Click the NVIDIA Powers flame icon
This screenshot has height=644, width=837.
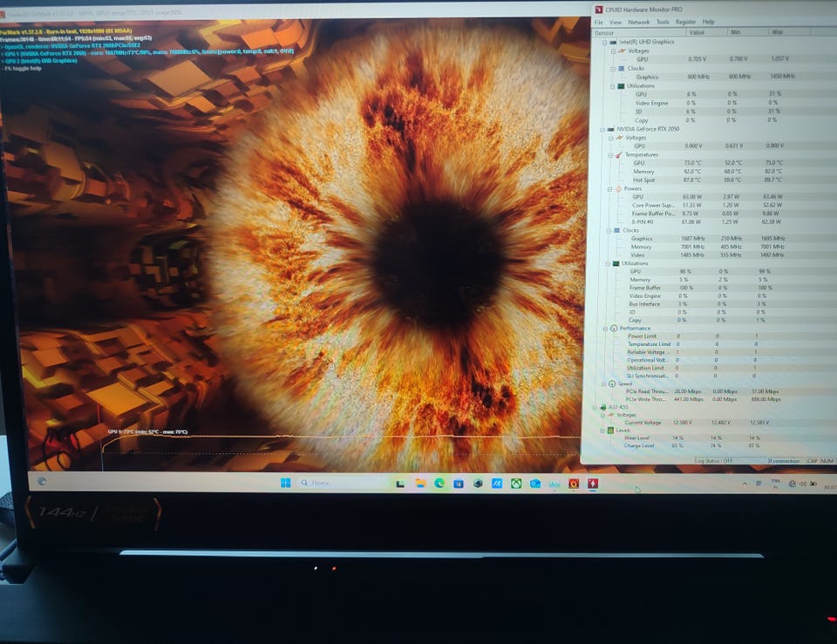pyautogui.click(x=619, y=189)
